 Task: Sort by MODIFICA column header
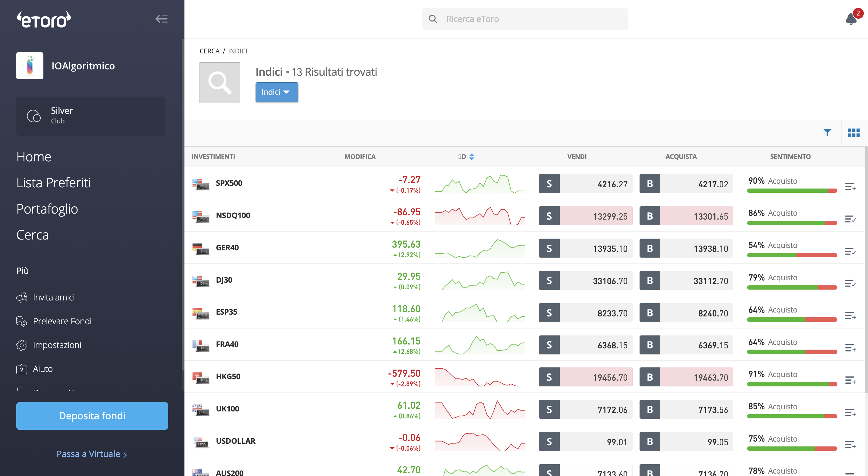(x=360, y=157)
